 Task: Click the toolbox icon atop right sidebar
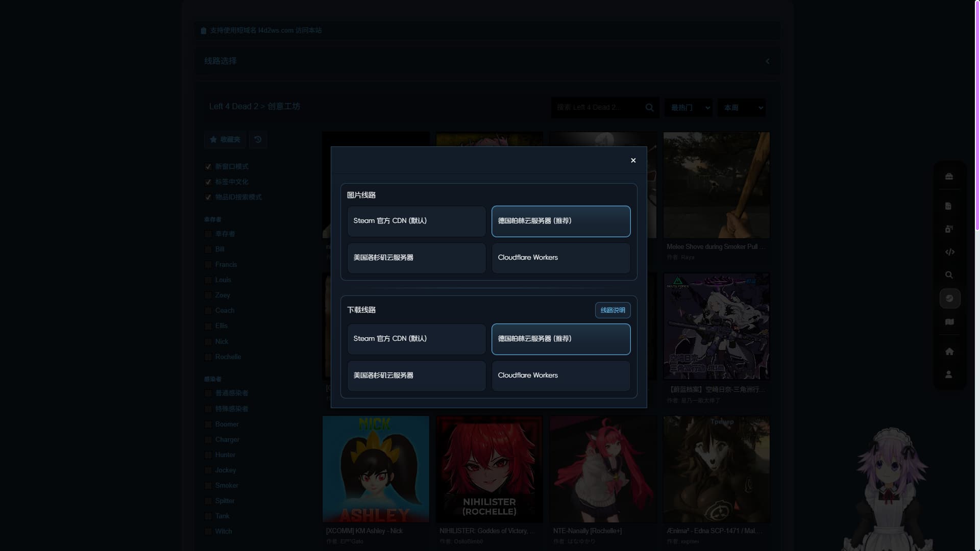click(949, 177)
